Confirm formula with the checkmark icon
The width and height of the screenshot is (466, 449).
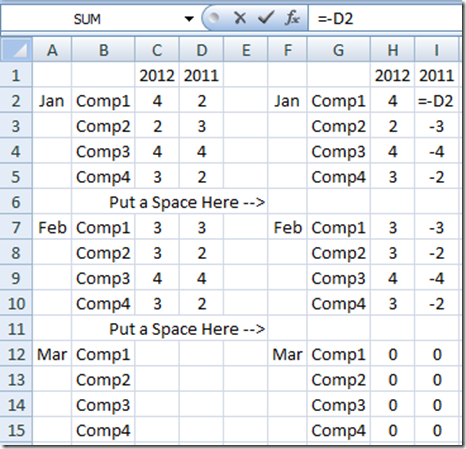266,18
